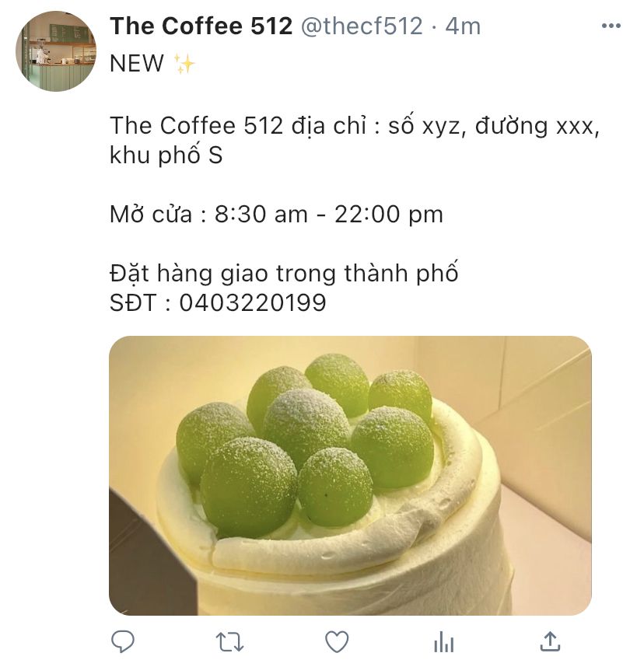This screenshot has height=667, width=644.
Task: Open the grape cake photo
Action: point(350,476)
